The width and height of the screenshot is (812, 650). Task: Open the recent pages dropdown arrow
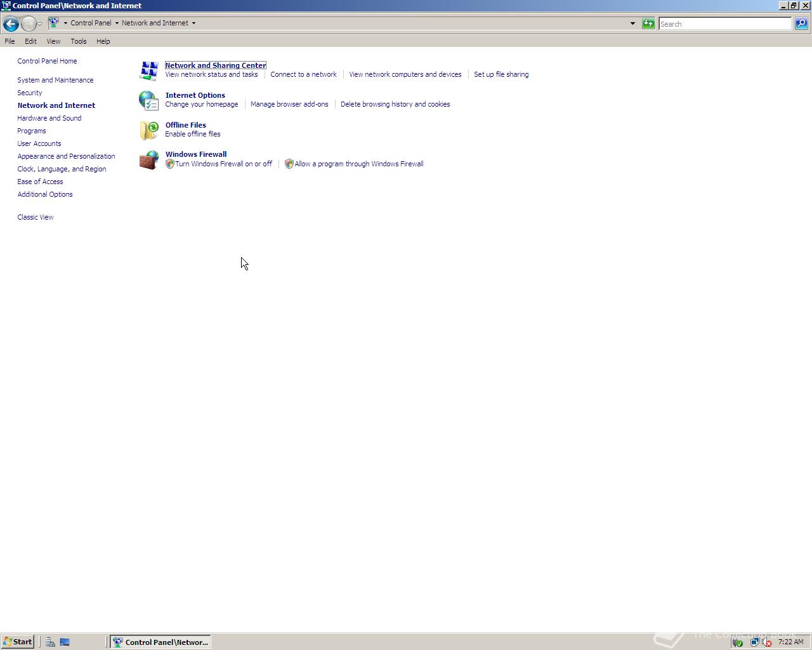[39, 24]
